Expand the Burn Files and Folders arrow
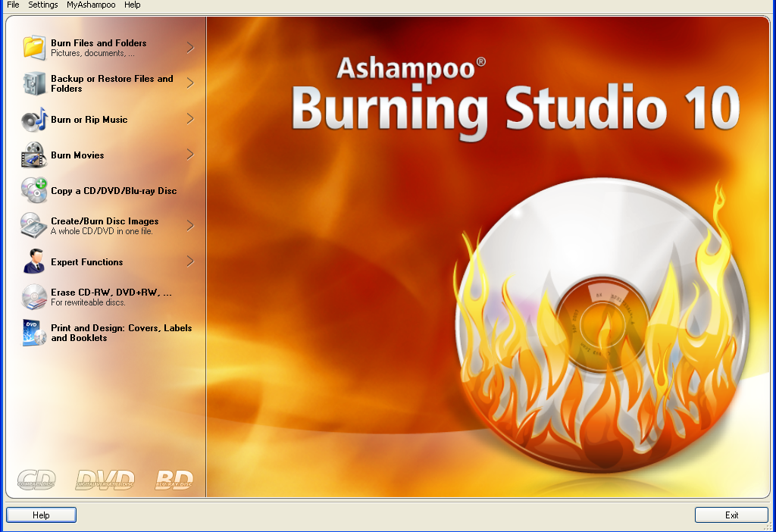Viewport: 776px width, 532px height. (190, 48)
